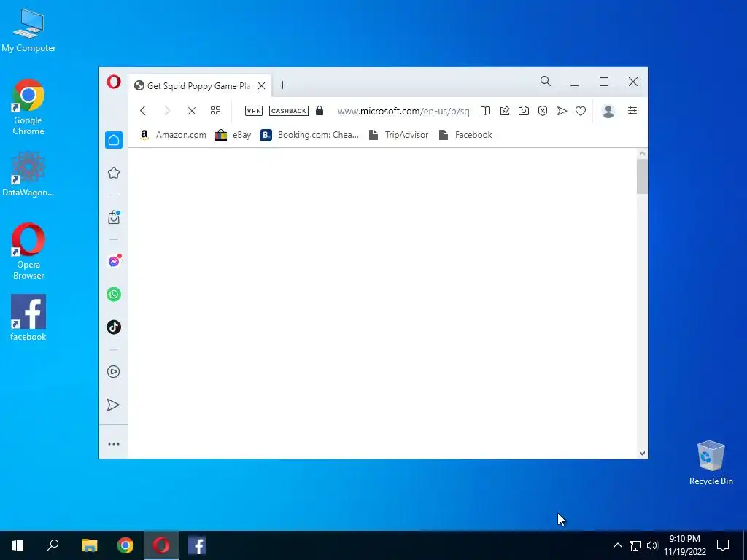This screenshot has width=747, height=560.
Task: Open reader mode book icon
Action: click(x=485, y=111)
